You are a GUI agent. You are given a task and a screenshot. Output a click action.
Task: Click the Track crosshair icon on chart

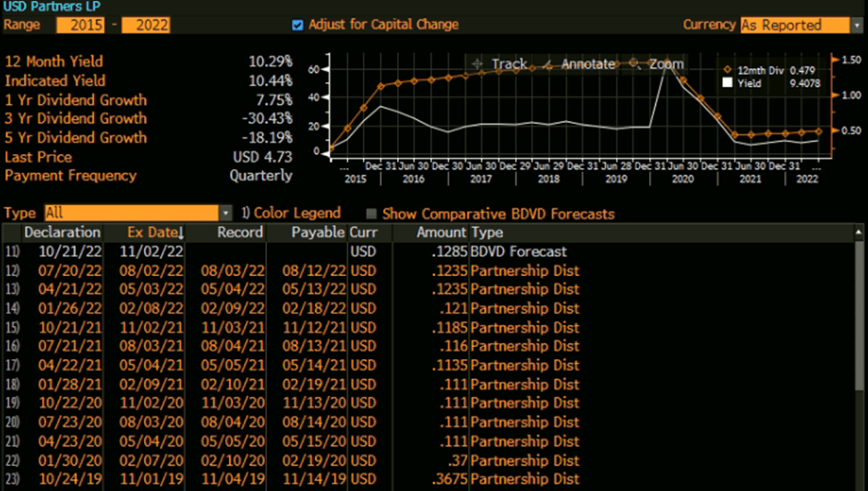476,64
